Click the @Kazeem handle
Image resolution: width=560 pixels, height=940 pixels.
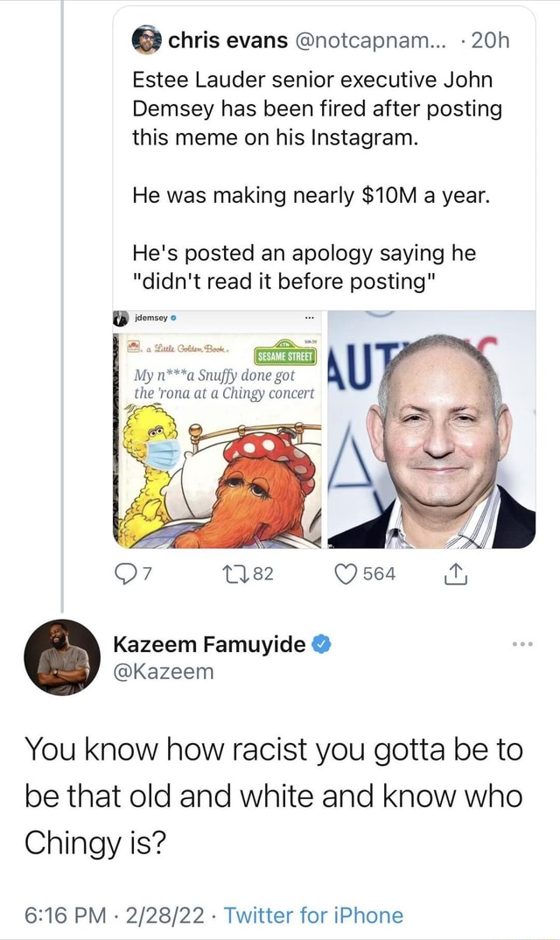[x=164, y=671]
